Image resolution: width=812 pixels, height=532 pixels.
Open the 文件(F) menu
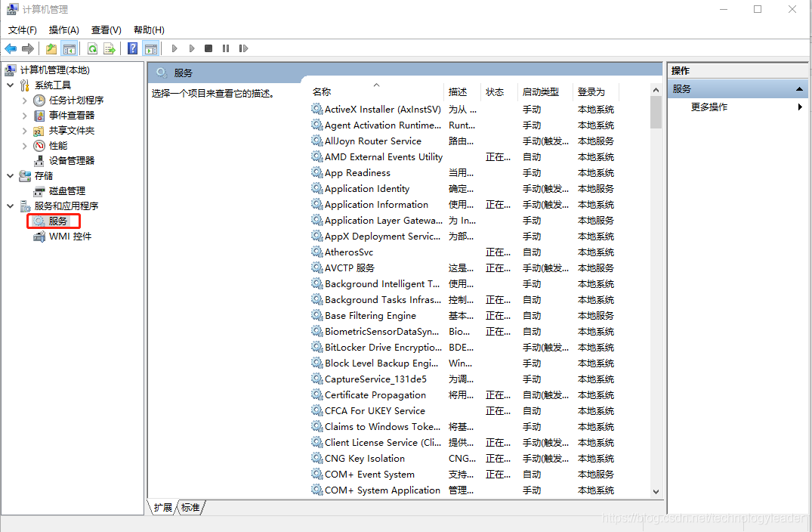(22, 30)
